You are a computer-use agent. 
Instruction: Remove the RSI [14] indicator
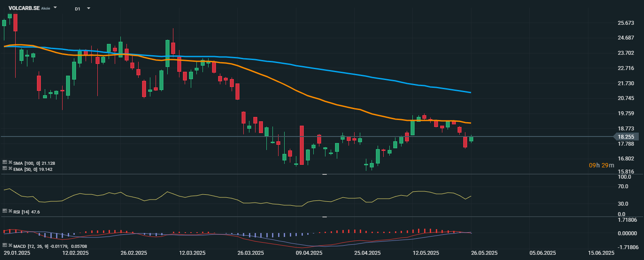10,211
